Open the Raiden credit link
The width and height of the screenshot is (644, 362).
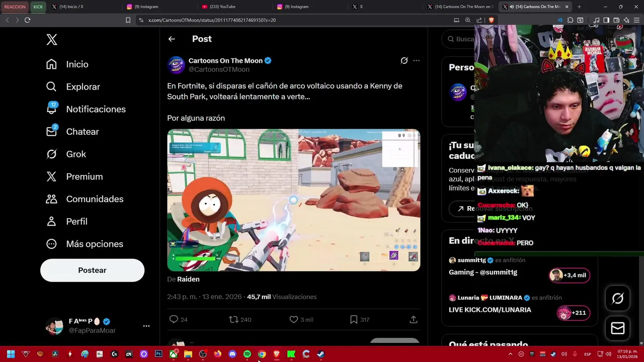[x=188, y=279]
